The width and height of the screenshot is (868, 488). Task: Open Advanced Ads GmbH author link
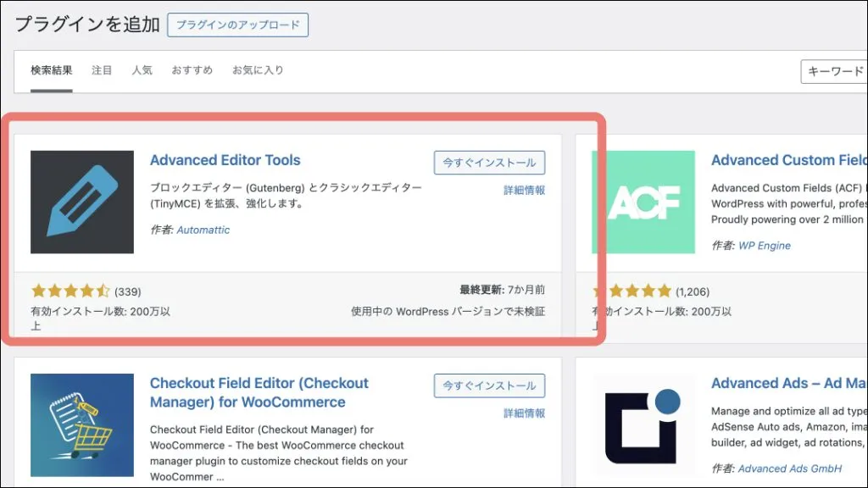pos(790,469)
